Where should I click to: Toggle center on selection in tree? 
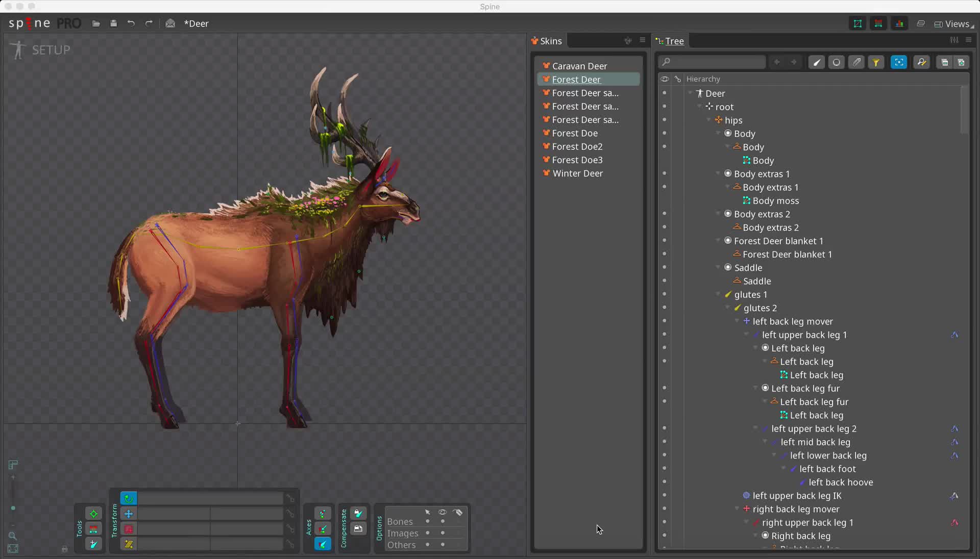[x=899, y=62]
